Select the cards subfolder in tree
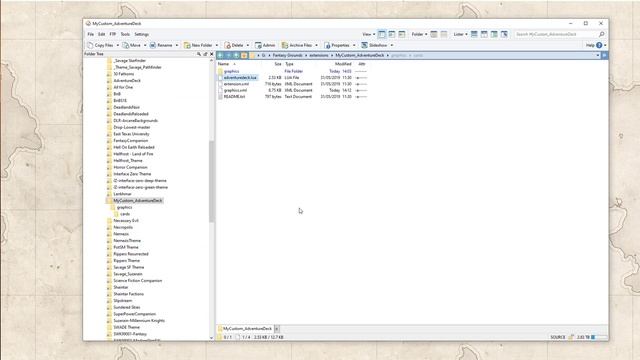Image resolution: width=640 pixels, height=360 pixels. tap(125, 214)
